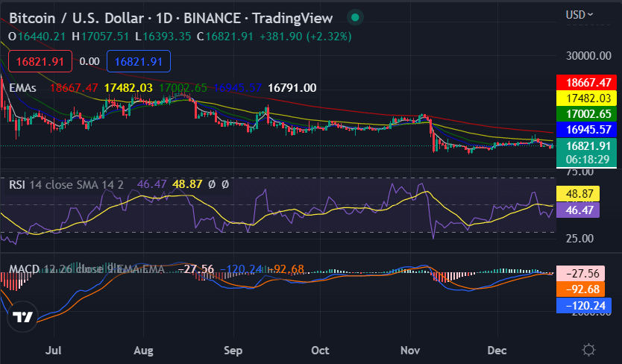Click the blue -120.24 MACD label

tap(584, 306)
